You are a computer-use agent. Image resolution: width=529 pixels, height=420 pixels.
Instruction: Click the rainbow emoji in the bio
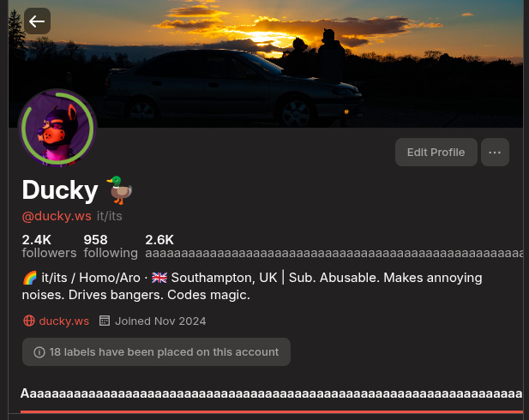click(30, 278)
